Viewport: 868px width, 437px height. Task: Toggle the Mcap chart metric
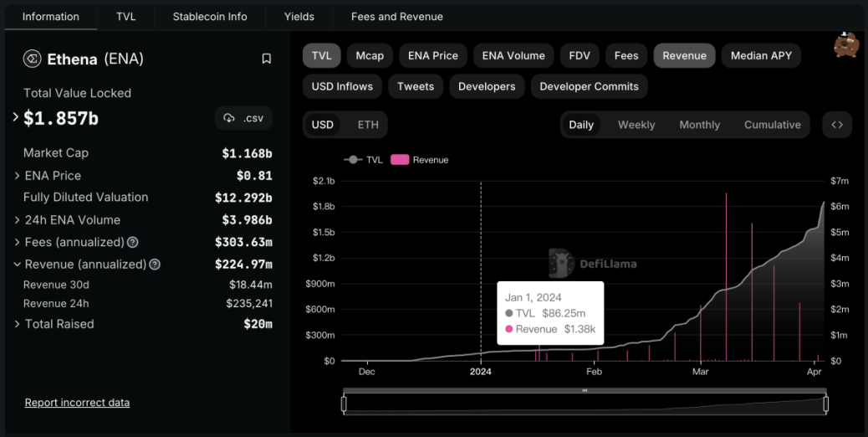pos(370,55)
